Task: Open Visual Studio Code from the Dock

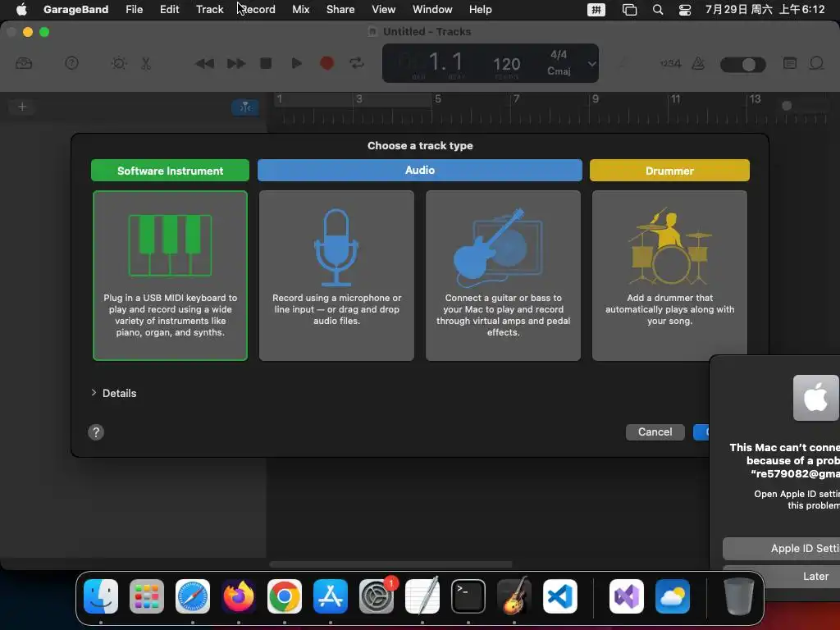Action: 559,596
